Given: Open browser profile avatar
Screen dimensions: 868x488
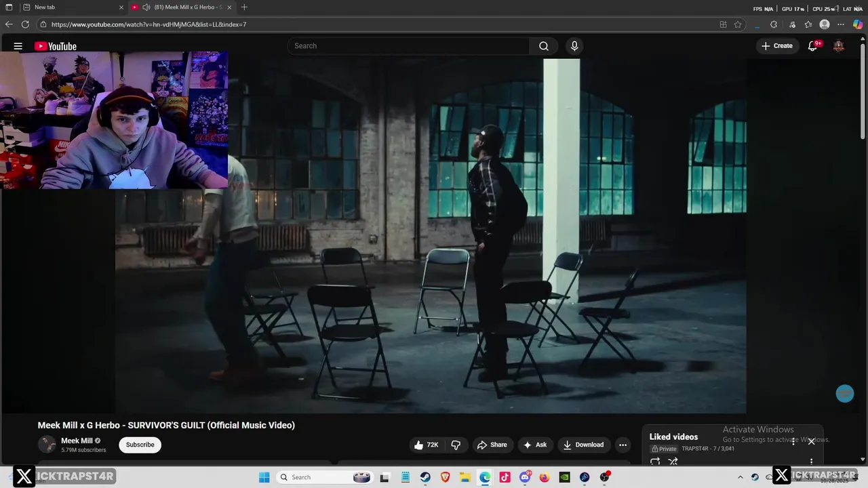Looking at the screenshot, I should point(825,24).
